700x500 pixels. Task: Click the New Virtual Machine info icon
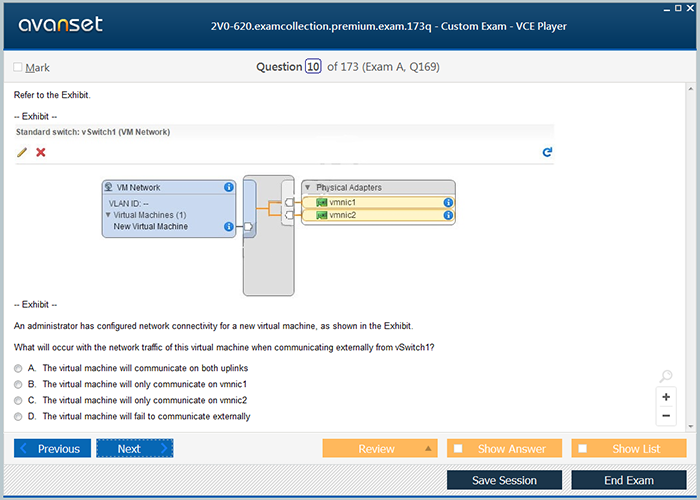point(229,226)
